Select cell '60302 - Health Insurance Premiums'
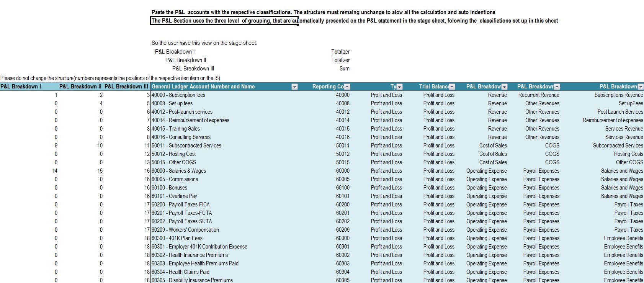644x283 pixels. [x=224, y=255]
